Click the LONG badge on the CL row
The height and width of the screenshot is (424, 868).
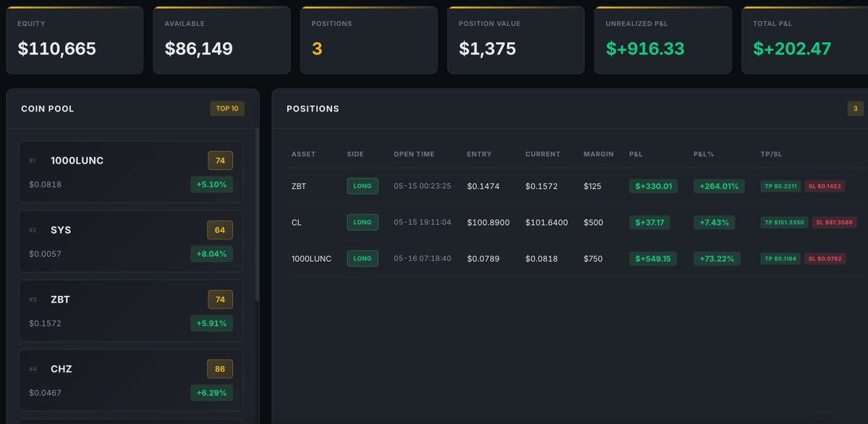(362, 222)
